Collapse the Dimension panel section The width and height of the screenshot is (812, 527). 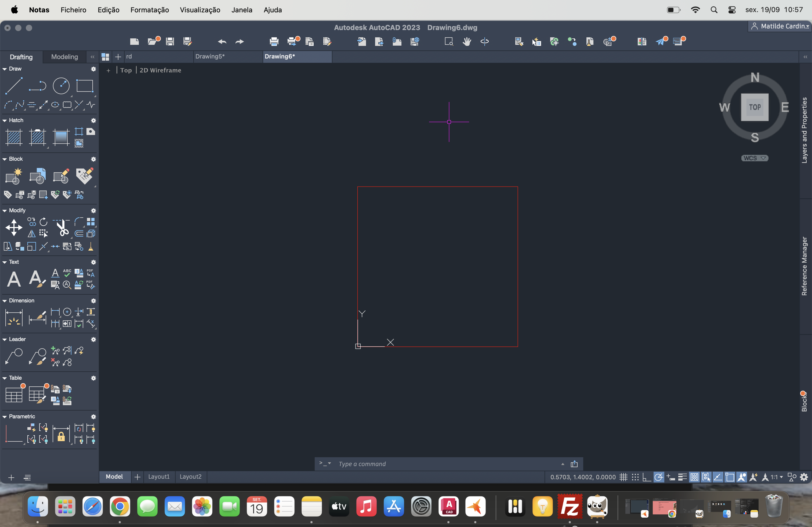tap(5, 301)
